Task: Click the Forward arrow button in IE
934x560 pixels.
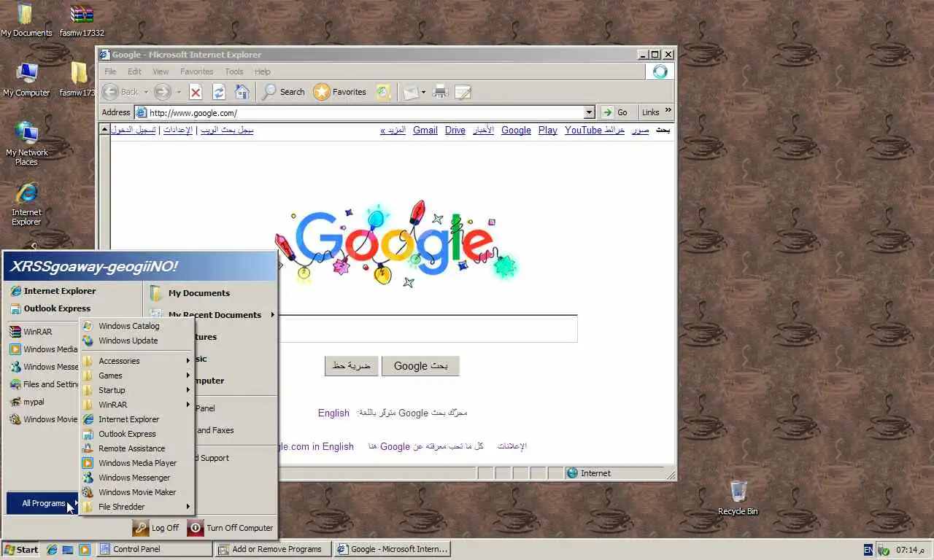Action: 163,92
